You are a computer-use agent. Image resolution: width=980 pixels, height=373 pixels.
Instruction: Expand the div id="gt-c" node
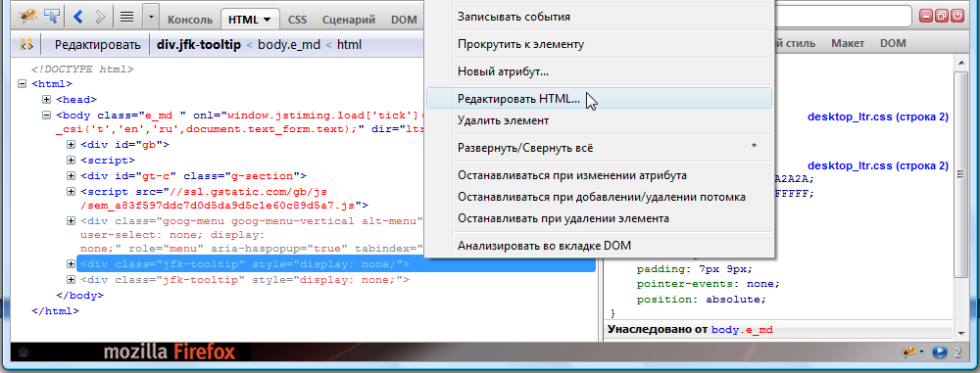pyautogui.click(x=72, y=175)
